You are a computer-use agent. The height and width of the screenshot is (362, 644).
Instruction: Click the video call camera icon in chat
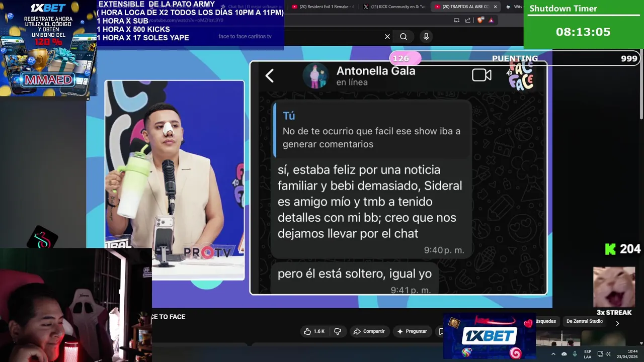[481, 75]
